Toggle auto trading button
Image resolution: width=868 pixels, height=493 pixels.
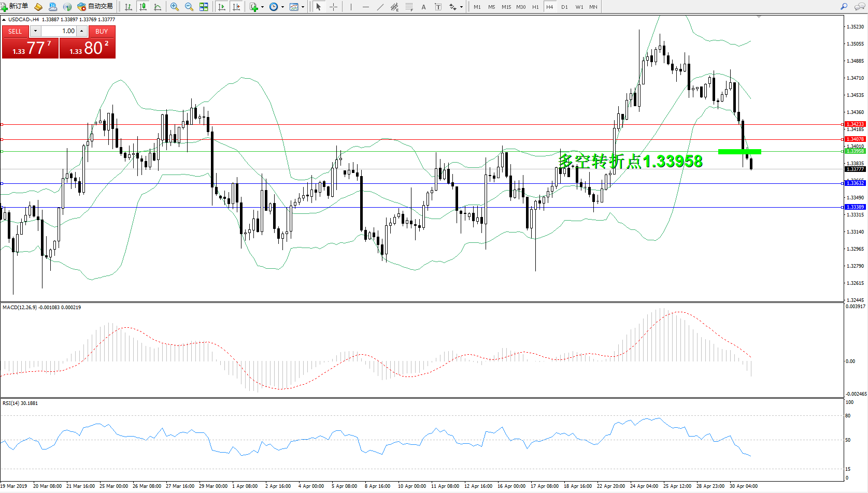click(95, 6)
